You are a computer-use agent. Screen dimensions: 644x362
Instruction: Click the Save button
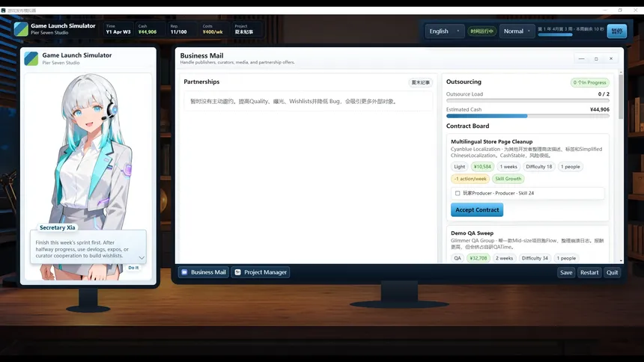pyautogui.click(x=566, y=272)
